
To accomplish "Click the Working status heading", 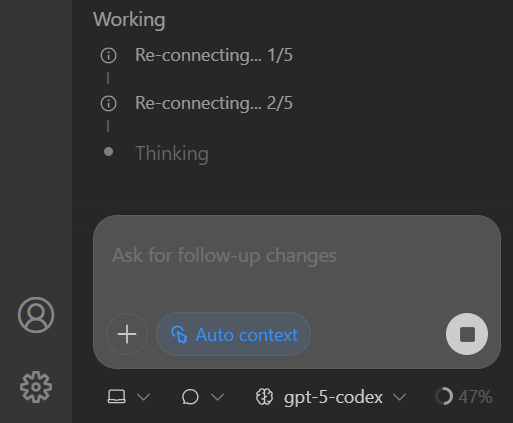I will [129, 19].
